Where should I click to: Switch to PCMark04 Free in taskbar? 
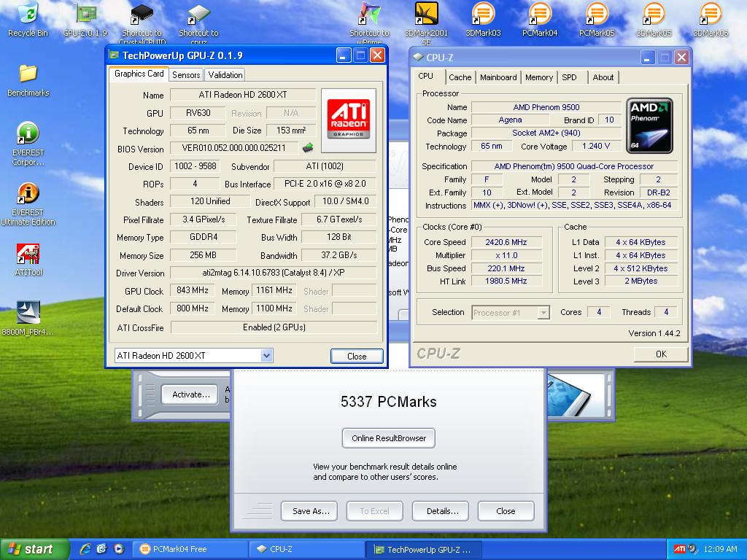pos(190,549)
